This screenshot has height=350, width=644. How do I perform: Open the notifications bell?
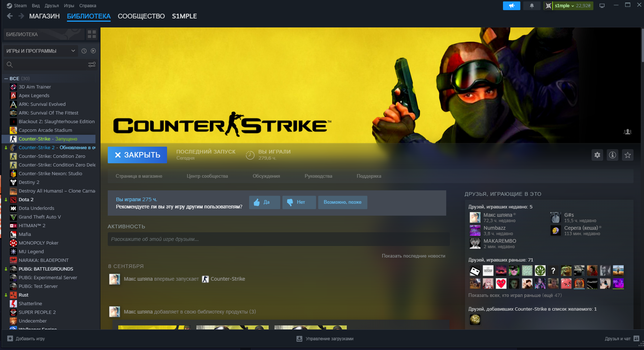coord(532,6)
